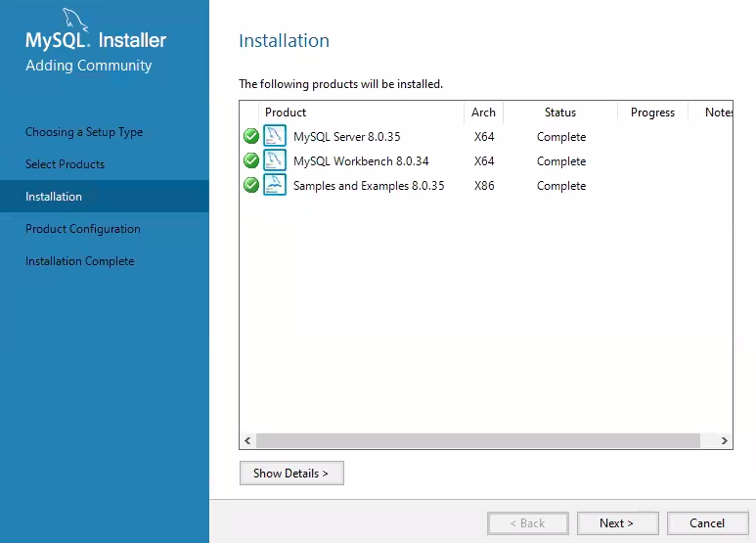The height and width of the screenshot is (543, 756).
Task: Click the Status column header
Action: (560, 113)
